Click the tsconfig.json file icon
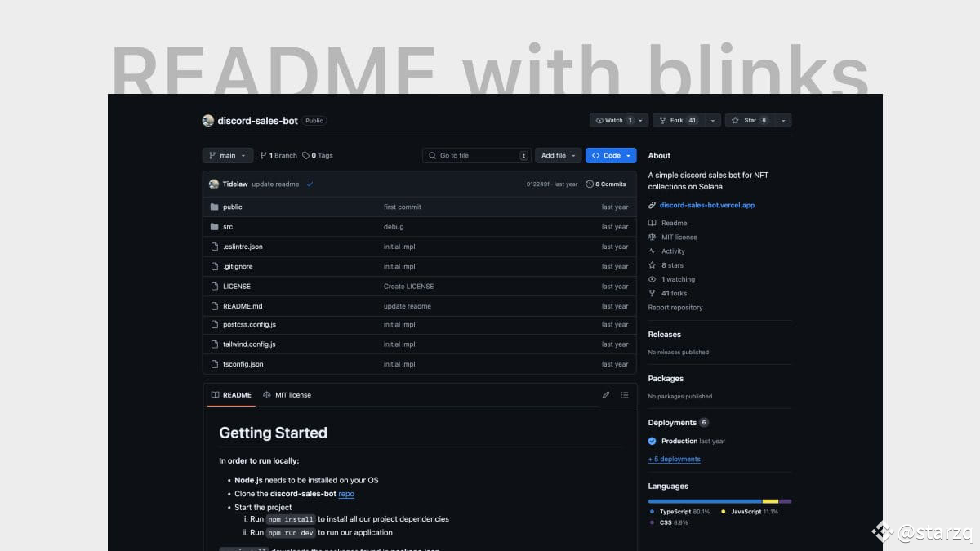The image size is (980, 551). [214, 364]
